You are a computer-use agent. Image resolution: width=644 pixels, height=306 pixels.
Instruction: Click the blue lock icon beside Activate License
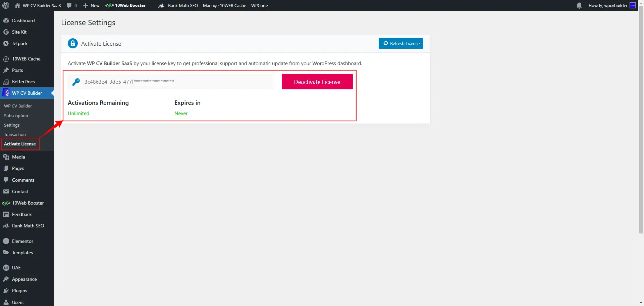73,43
